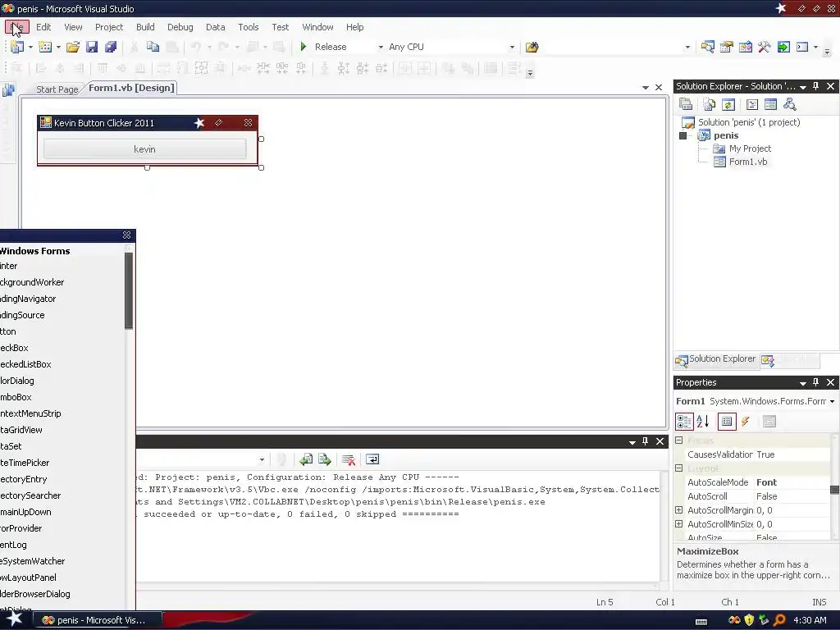Open the Build menu
The width and height of the screenshot is (840, 630).
point(145,27)
